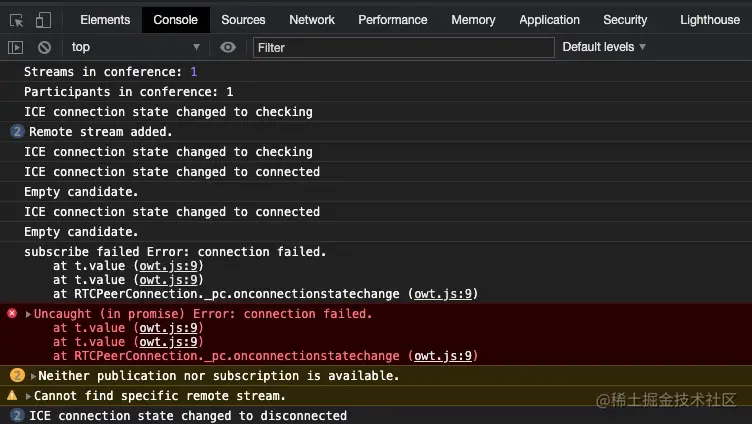752x424 pixels.
Task: Expand the Cannot find specific remote stream warning
Action: 28,396
